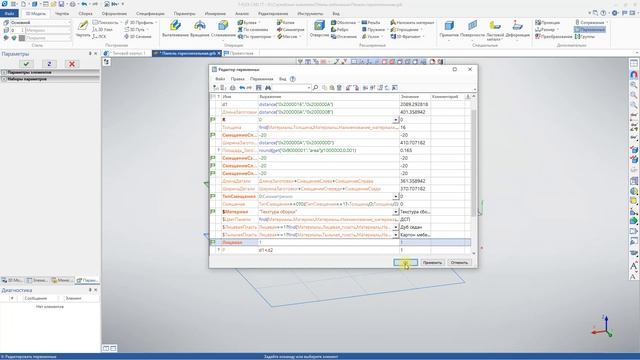Viewport: 640px width, 360px height.
Task: Select the Сглаживание (blend) tool
Action: click(223, 29)
